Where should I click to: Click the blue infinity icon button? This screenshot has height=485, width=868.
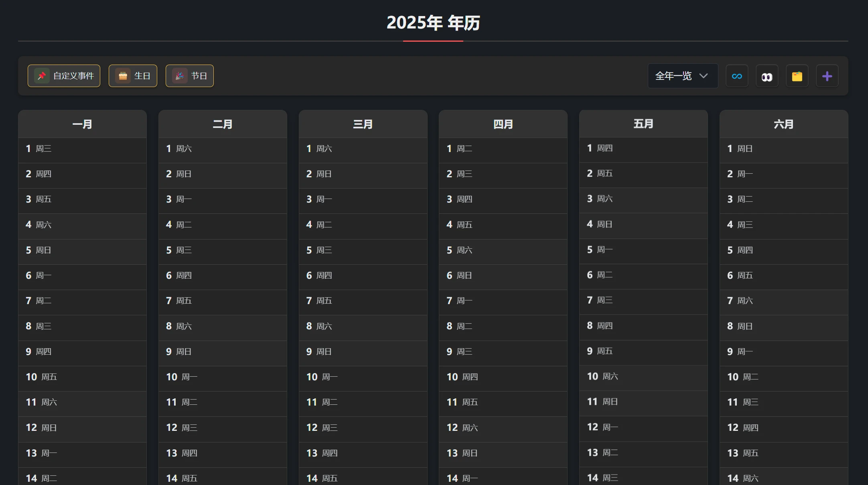point(737,76)
